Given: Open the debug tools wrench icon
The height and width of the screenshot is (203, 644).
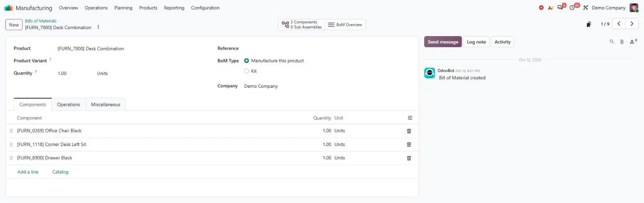Looking at the screenshot, I should [x=586, y=8].
